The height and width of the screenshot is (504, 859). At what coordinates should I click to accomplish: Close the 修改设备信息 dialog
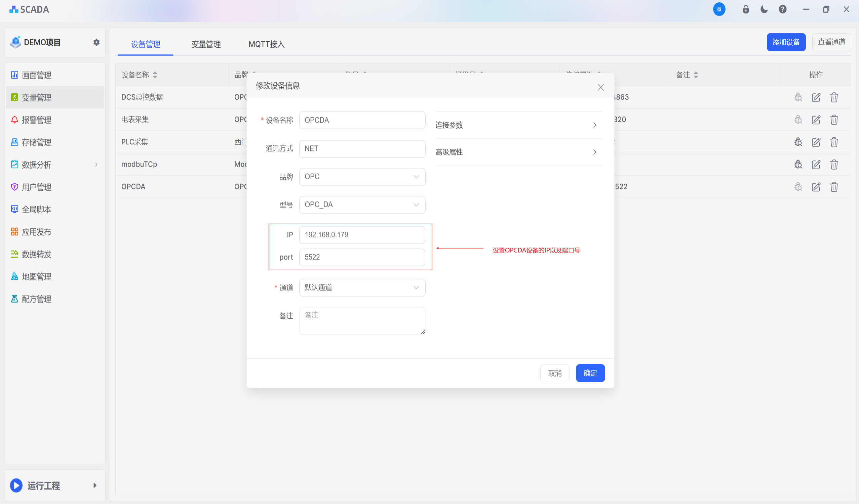pyautogui.click(x=600, y=88)
